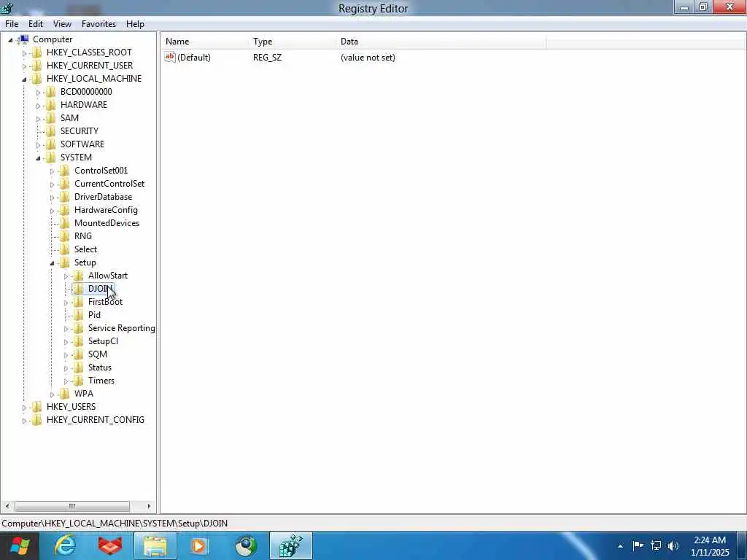
Task: Click the DJOIN folder icon
Action: tap(78, 289)
